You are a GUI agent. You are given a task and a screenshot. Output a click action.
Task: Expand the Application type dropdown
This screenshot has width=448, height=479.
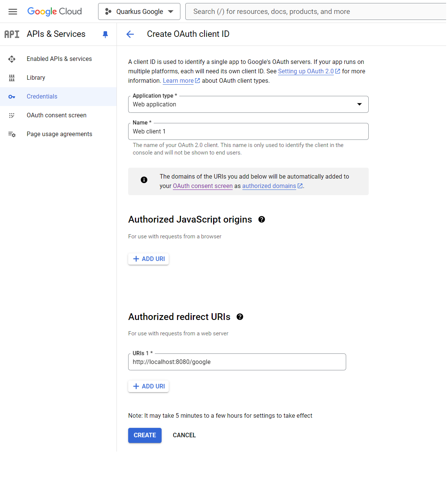(248, 105)
